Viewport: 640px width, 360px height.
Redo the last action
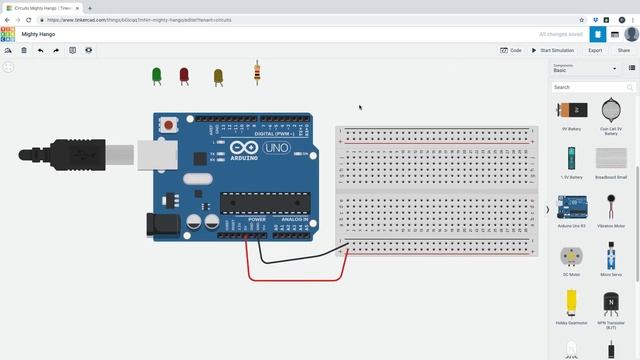(x=56, y=50)
